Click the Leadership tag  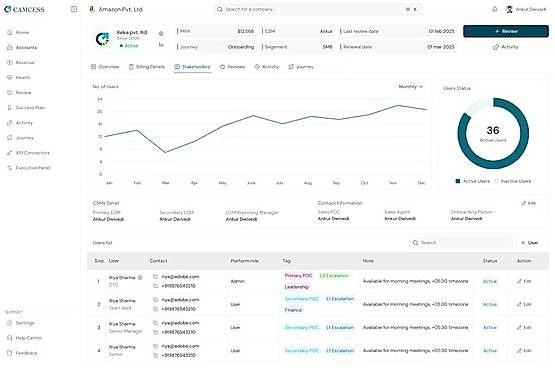[x=297, y=287]
